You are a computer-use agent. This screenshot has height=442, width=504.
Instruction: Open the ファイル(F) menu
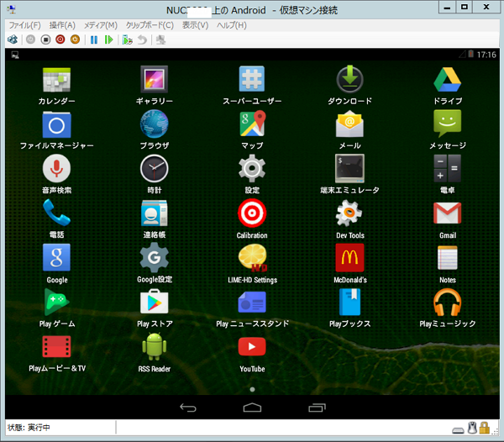point(24,25)
